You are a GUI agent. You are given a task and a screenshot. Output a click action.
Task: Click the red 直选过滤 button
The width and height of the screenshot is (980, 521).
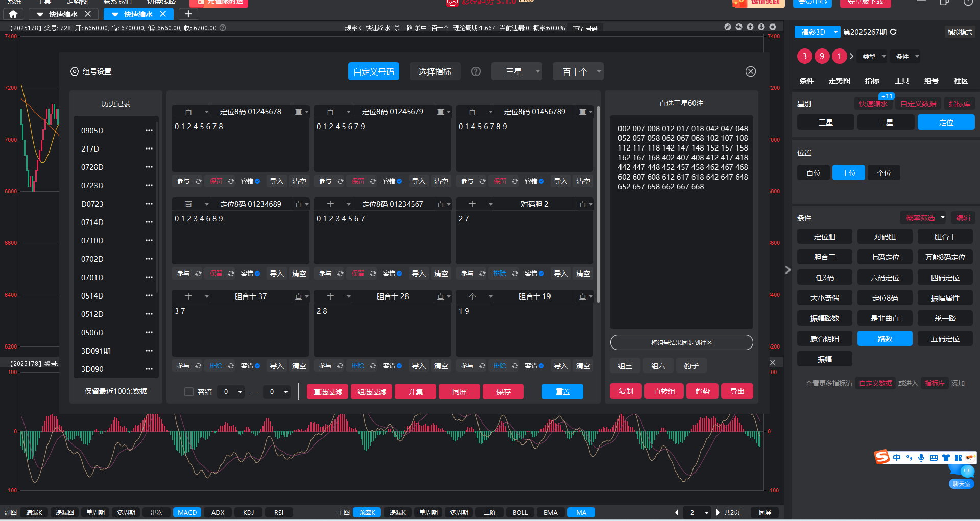click(327, 392)
